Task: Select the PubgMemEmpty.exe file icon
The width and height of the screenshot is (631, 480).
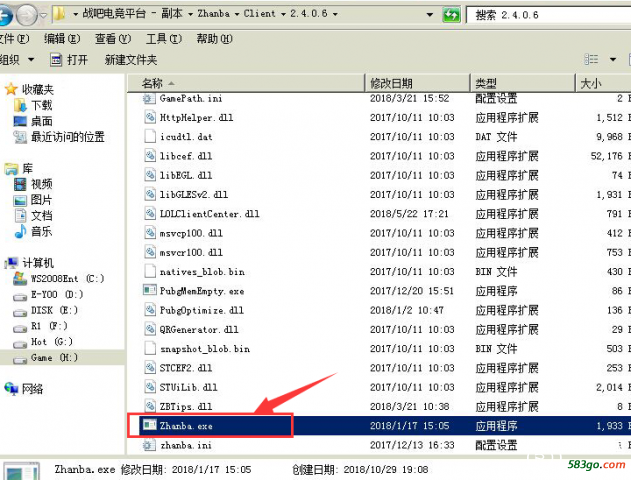Action: pyautogui.click(x=150, y=290)
